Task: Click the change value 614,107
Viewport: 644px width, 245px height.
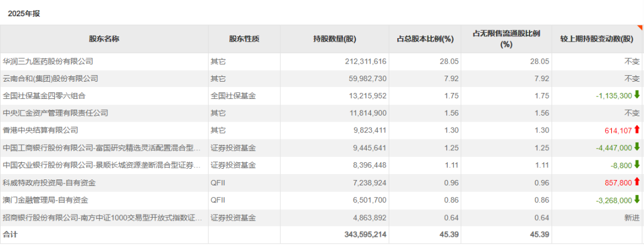Action: tap(618, 131)
